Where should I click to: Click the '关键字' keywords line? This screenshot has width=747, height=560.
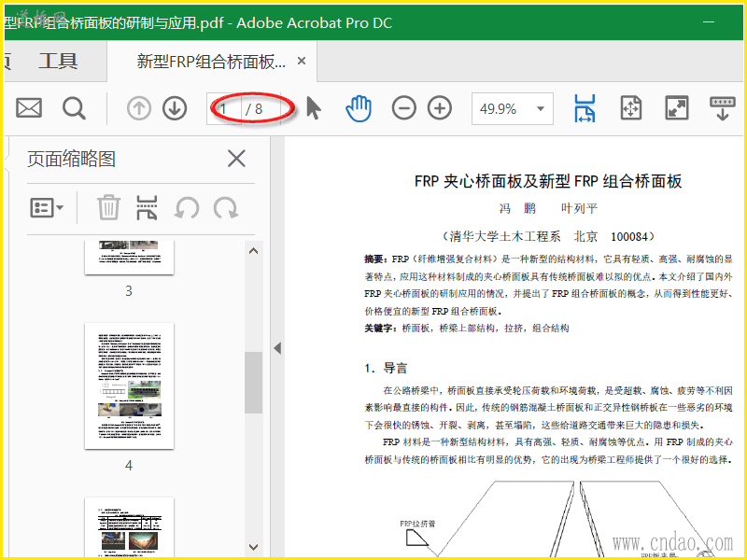coord(467,328)
